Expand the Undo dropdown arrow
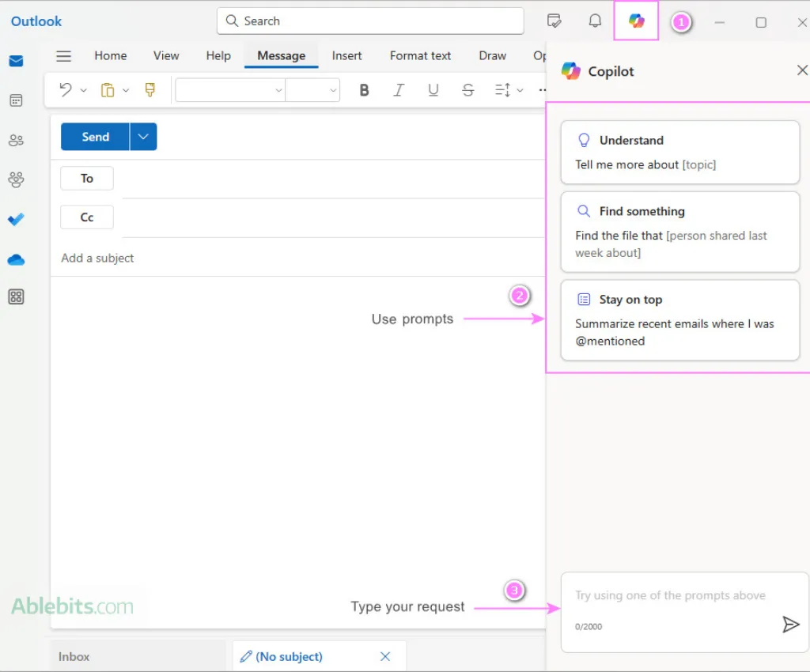This screenshot has height=672, width=810. (x=83, y=90)
